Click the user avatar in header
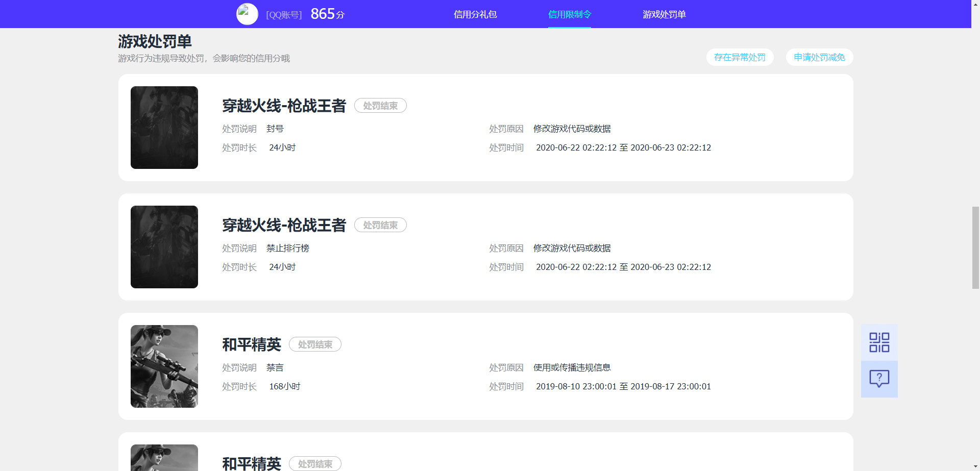Screen dimensions: 980x471 point(247,14)
